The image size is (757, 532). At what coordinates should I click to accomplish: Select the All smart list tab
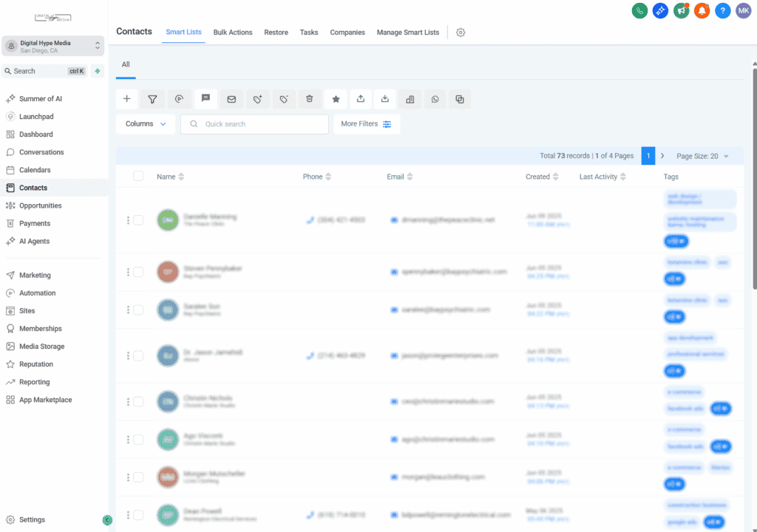coord(126,65)
